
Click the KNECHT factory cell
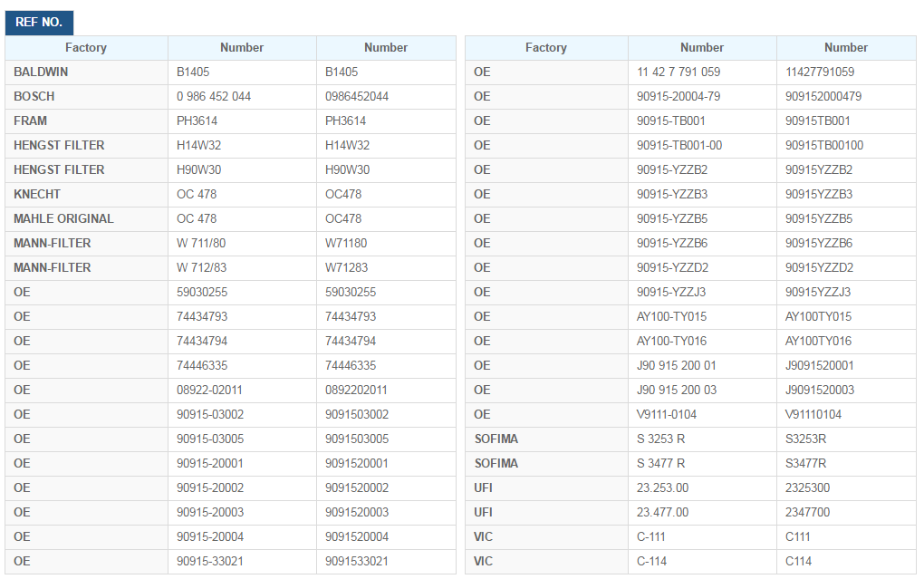coord(87,195)
